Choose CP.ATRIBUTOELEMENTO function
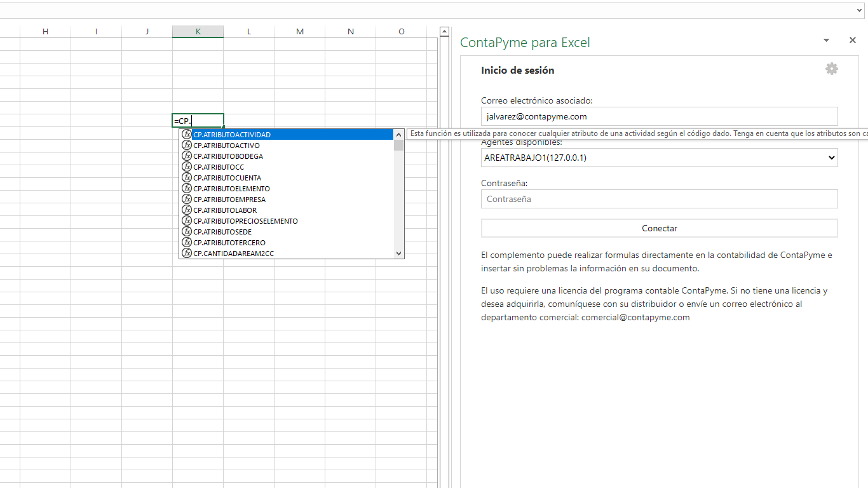This screenshot has width=868, height=488. [287, 189]
